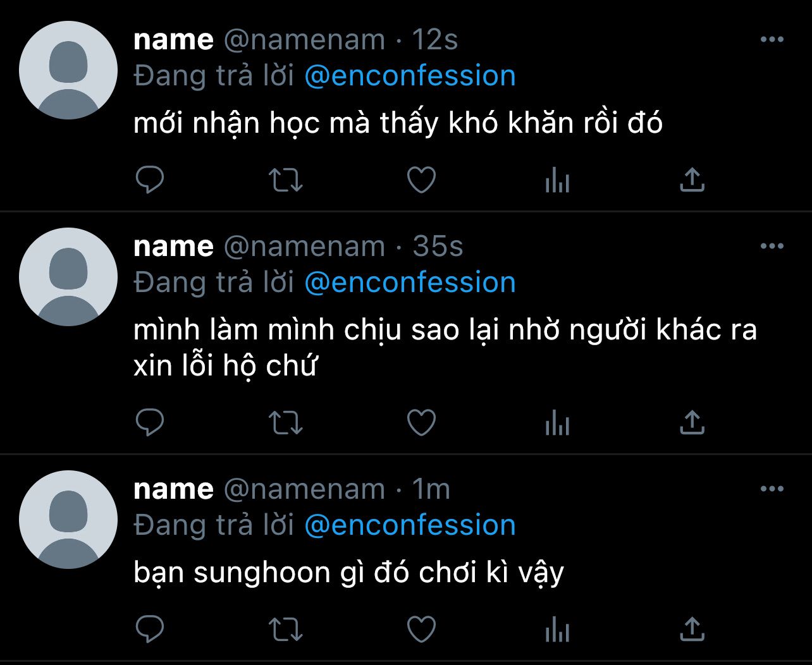Share the 'xin lỗi hộ chứ' tweet

[692, 423]
